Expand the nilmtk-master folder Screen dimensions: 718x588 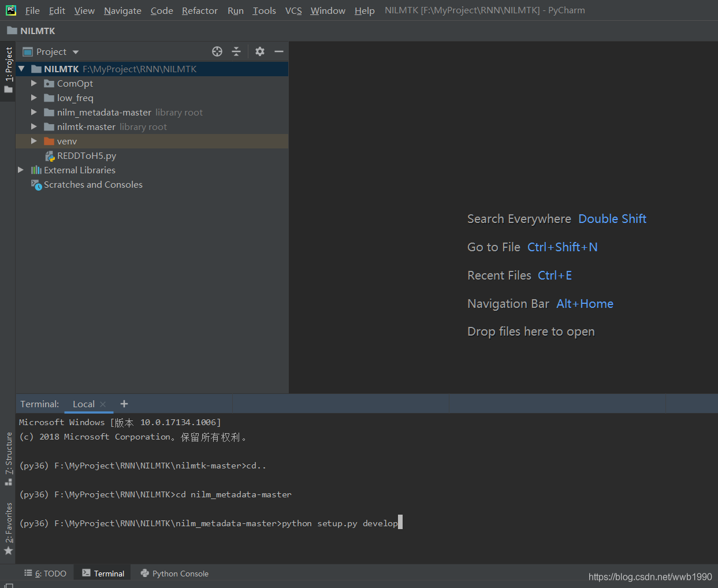tap(34, 126)
